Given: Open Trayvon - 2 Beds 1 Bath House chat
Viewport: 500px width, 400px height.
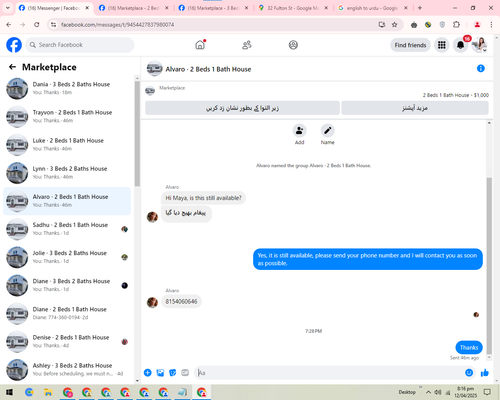Looking at the screenshot, I should click(67, 116).
